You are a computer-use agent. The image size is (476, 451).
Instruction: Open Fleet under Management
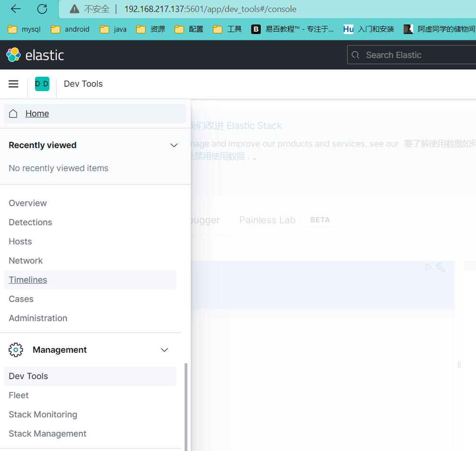tap(19, 395)
